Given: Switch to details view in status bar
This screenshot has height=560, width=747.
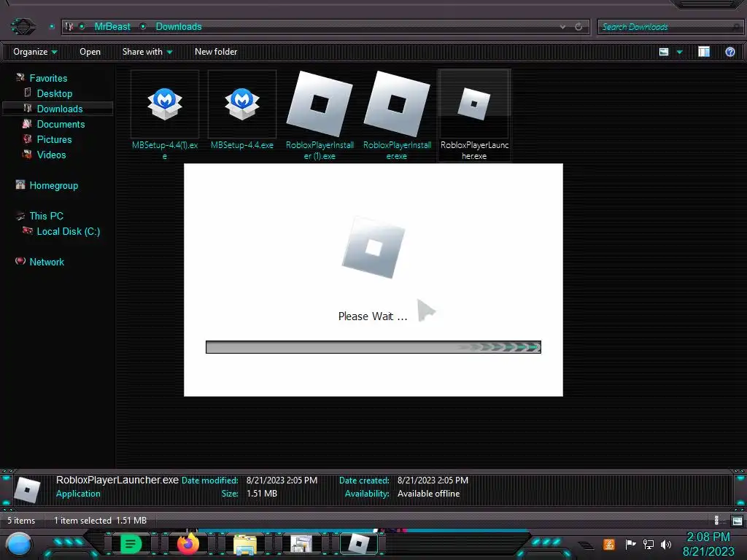Looking at the screenshot, I should coord(717,521).
